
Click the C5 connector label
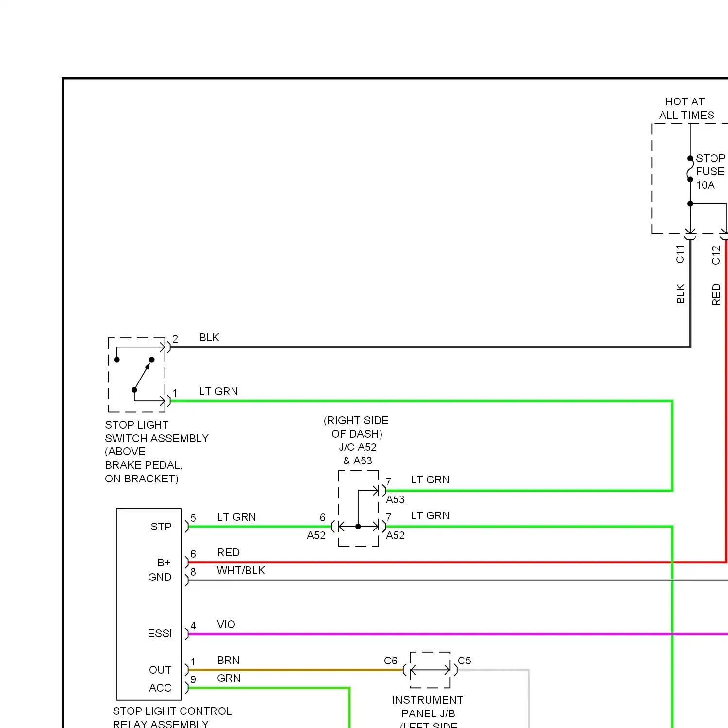[464, 661]
